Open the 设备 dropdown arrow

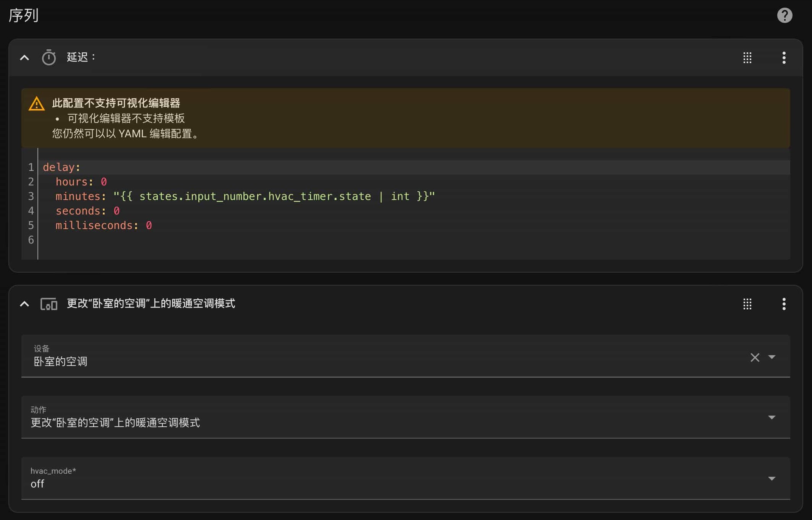pyautogui.click(x=772, y=357)
